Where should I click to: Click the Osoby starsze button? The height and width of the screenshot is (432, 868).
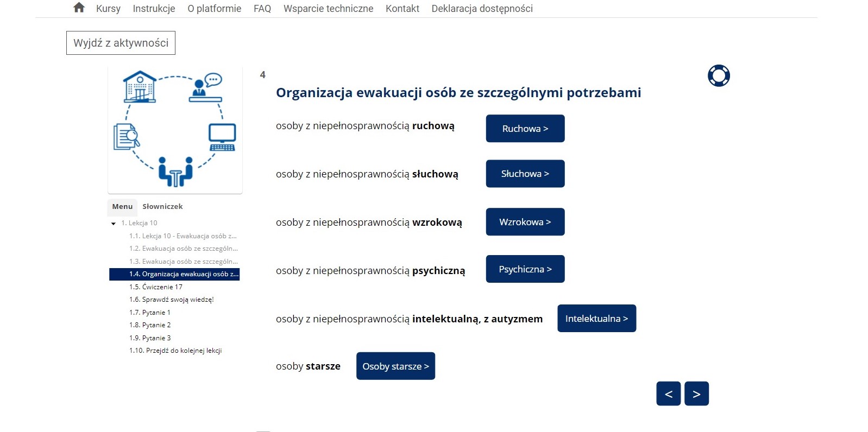pyautogui.click(x=395, y=366)
